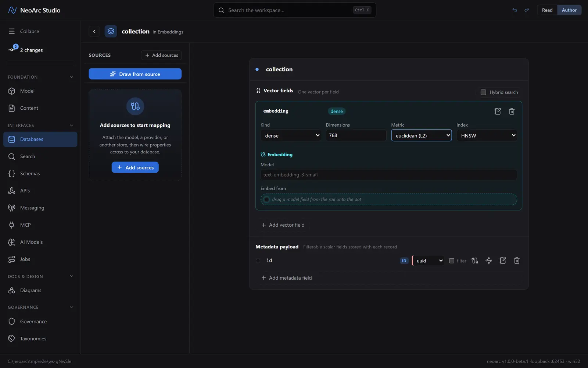Collapse the Foundation section chevron
This screenshot has height=368, width=588.
[71, 77]
